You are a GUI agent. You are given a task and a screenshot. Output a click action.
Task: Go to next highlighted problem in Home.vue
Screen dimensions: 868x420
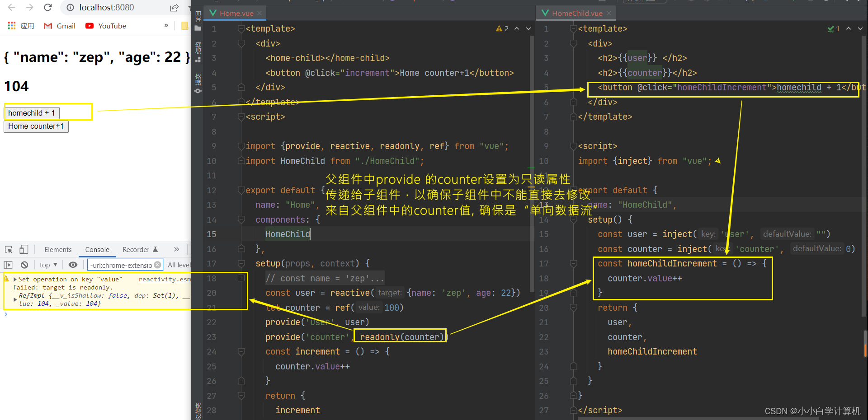[x=528, y=28]
